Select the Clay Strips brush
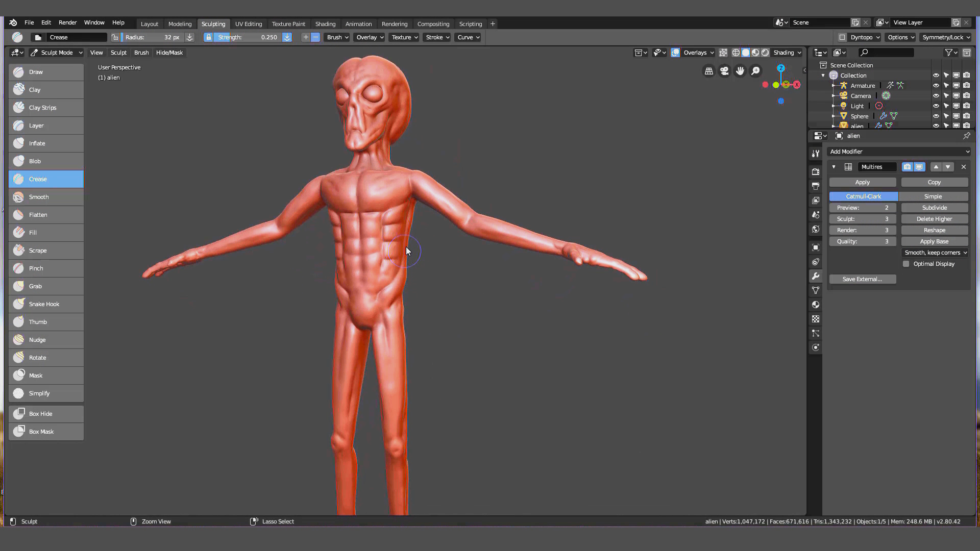The image size is (980, 551). [46, 108]
